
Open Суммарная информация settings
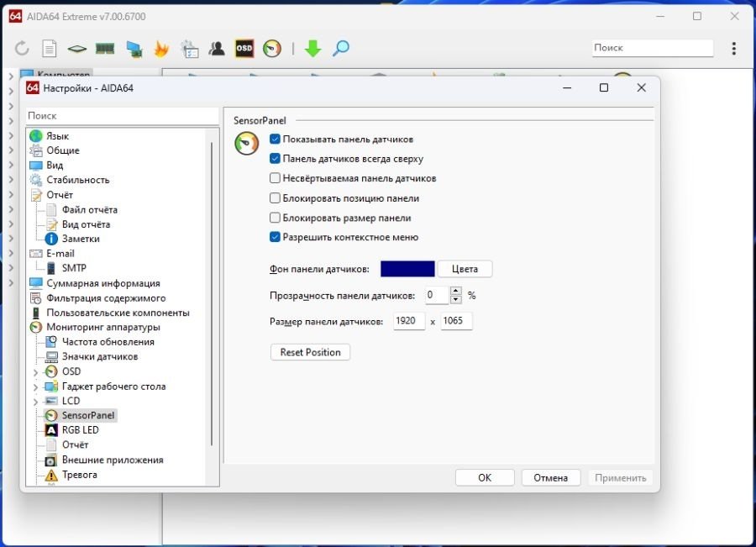pyautogui.click(x=103, y=284)
